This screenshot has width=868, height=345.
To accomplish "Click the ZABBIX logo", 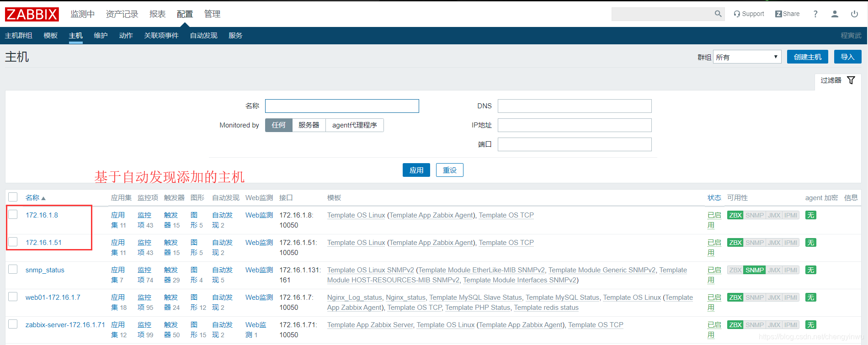I will click(x=32, y=14).
